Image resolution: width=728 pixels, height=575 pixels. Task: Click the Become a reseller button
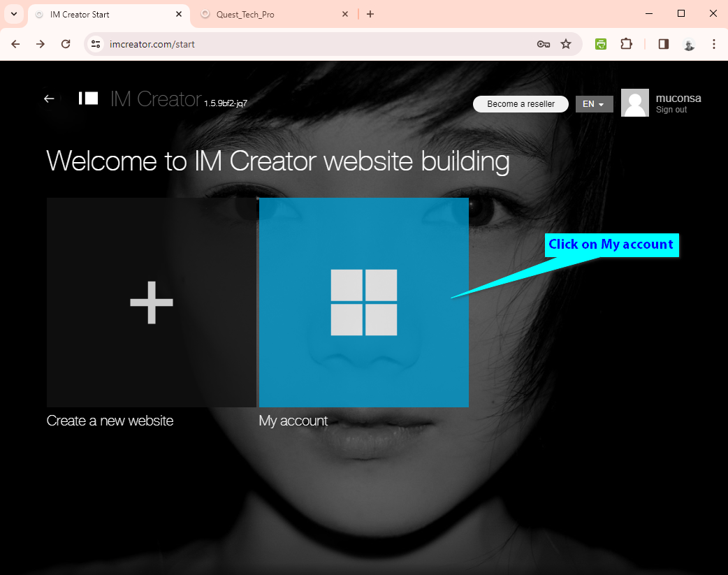[520, 104]
